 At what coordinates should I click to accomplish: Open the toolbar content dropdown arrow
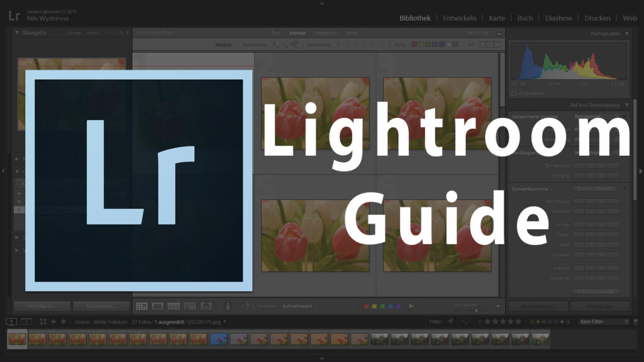pos(498,307)
